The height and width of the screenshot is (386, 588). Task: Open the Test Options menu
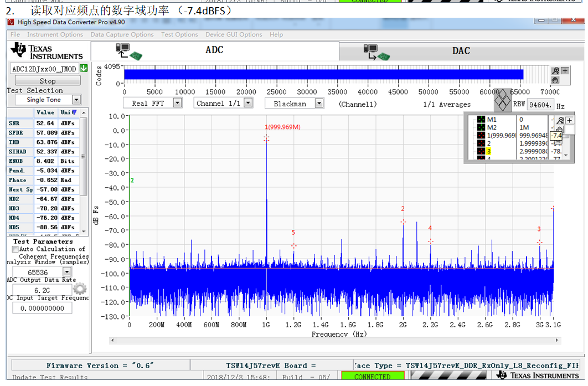coord(179,34)
